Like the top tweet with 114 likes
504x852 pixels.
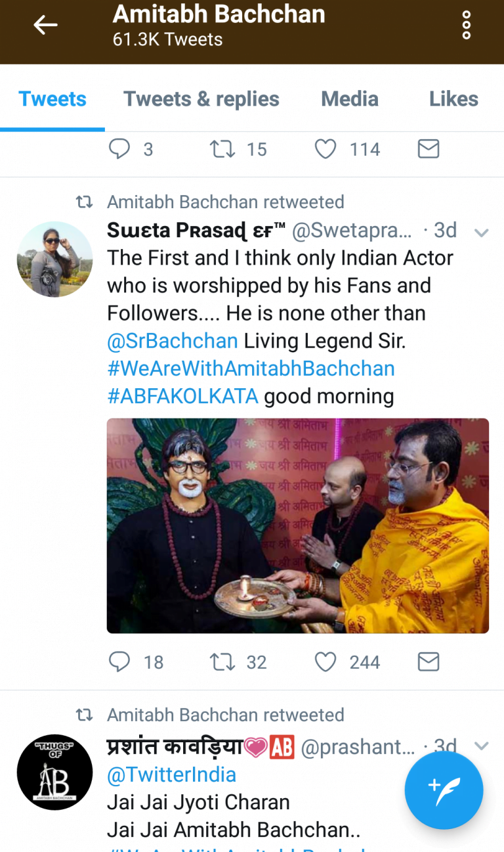click(325, 149)
